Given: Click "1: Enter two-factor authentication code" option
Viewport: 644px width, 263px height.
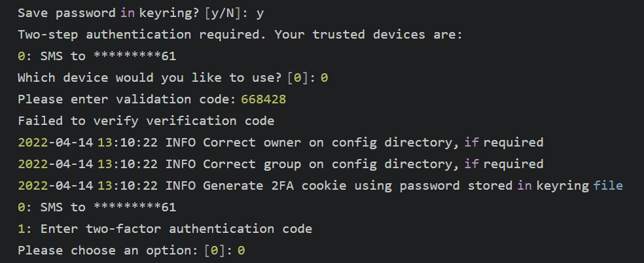Looking at the screenshot, I should [x=164, y=229].
